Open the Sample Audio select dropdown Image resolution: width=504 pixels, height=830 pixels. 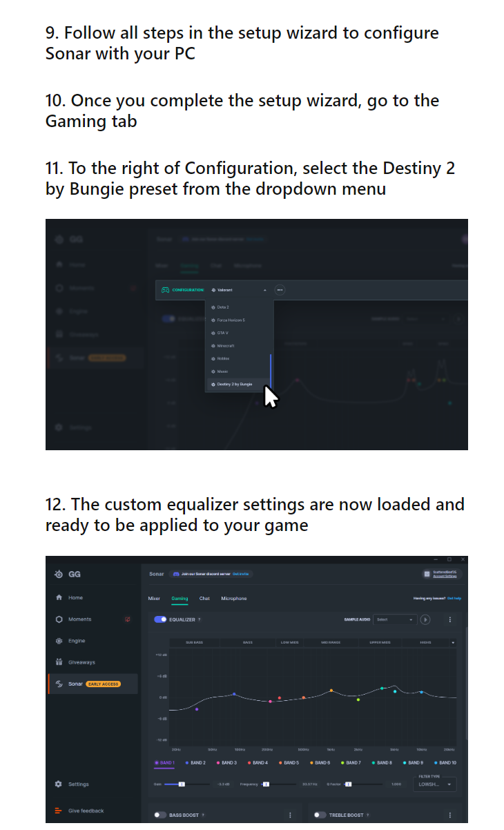point(396,619)
